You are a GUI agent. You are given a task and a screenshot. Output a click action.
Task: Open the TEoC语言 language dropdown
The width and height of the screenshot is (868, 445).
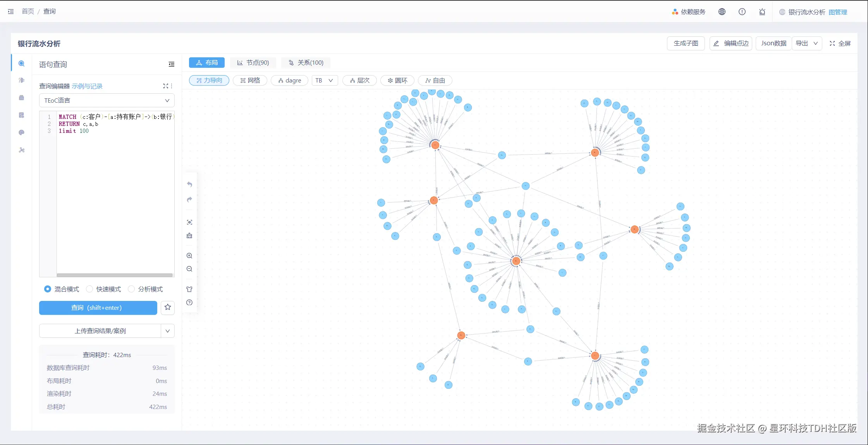pyautogui.click(x=107, y=100)
